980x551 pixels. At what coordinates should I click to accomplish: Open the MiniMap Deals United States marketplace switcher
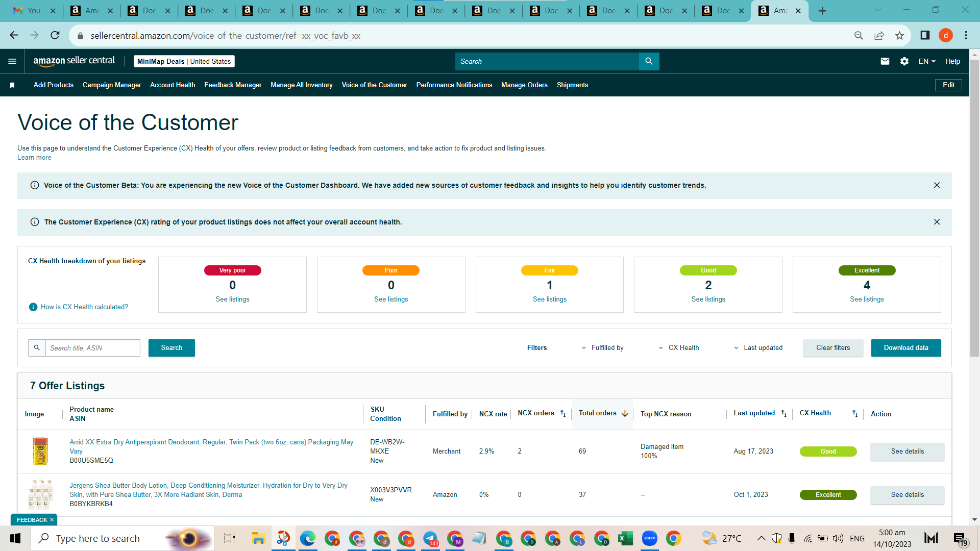pos(184,61)
